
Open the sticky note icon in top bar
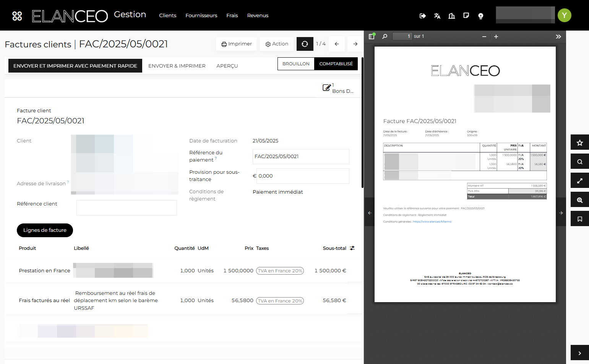click(466, 16)
